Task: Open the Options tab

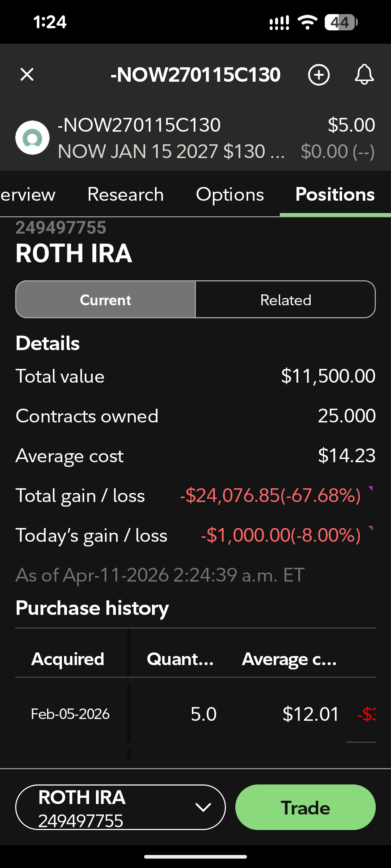Action: 230,195
